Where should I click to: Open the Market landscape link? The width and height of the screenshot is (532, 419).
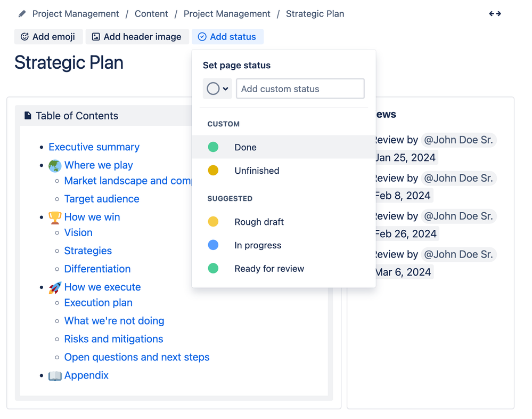[128, 181]
